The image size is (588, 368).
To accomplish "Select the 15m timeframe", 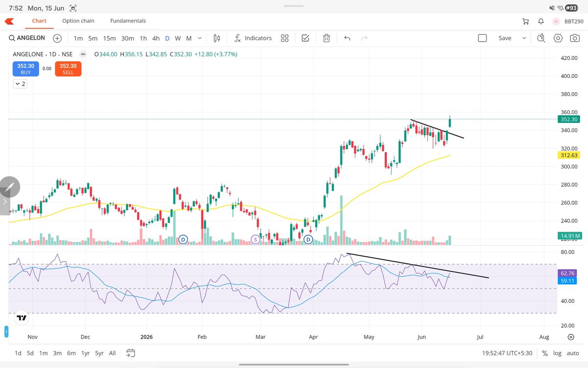I will pyautogui.click(x=109, y=38).
